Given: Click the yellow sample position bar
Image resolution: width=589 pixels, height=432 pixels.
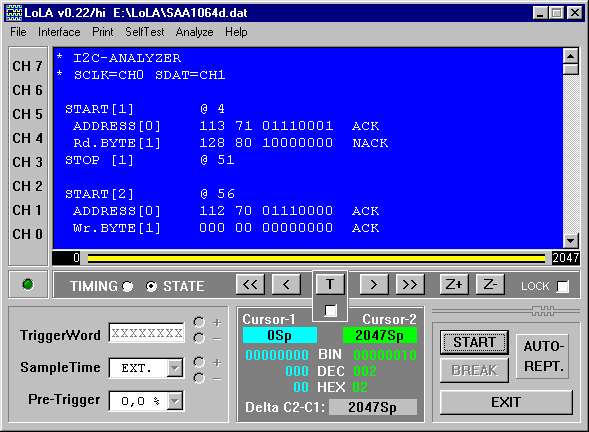Looking at the screenshot, I should [316, 258].
